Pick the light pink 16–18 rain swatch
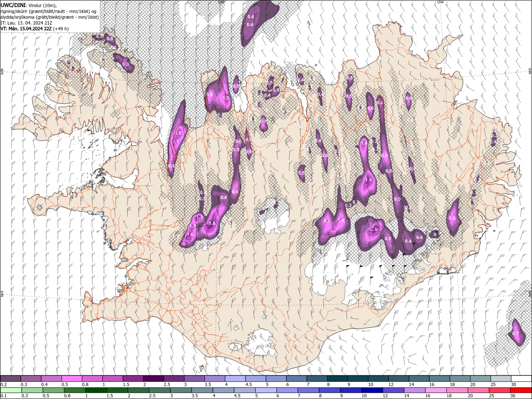This screenshot has width=532, height=399. (436, 390)
